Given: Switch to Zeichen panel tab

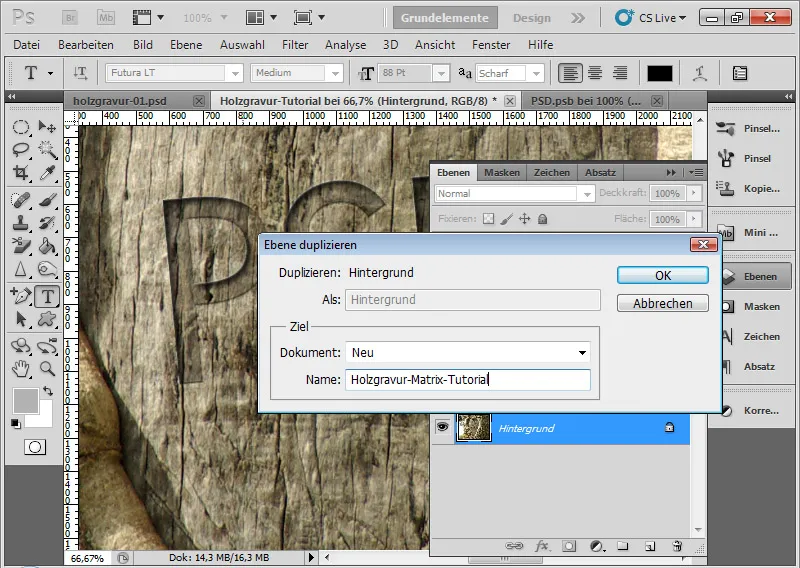Looking at the screenshot, I should tap(552, 172).
